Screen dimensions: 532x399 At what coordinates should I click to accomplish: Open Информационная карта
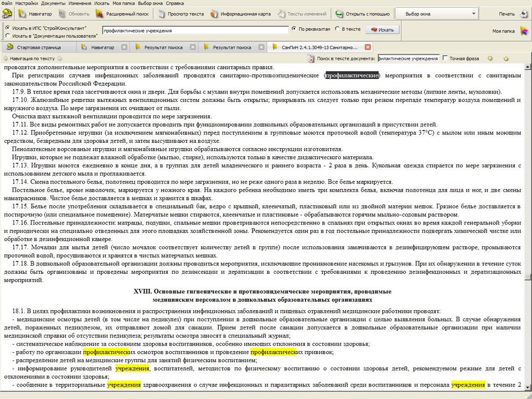(x=241, y=14)
